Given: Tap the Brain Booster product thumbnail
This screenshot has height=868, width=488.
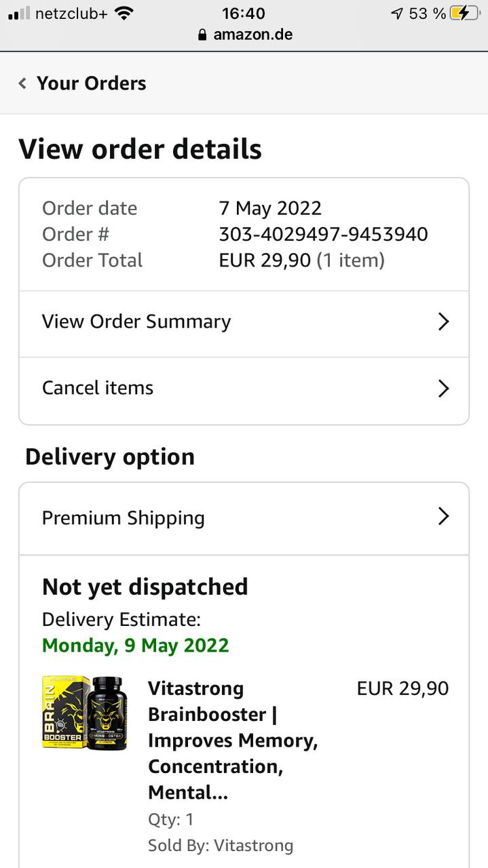Looking at the screenshot, I should pos(85,713).
